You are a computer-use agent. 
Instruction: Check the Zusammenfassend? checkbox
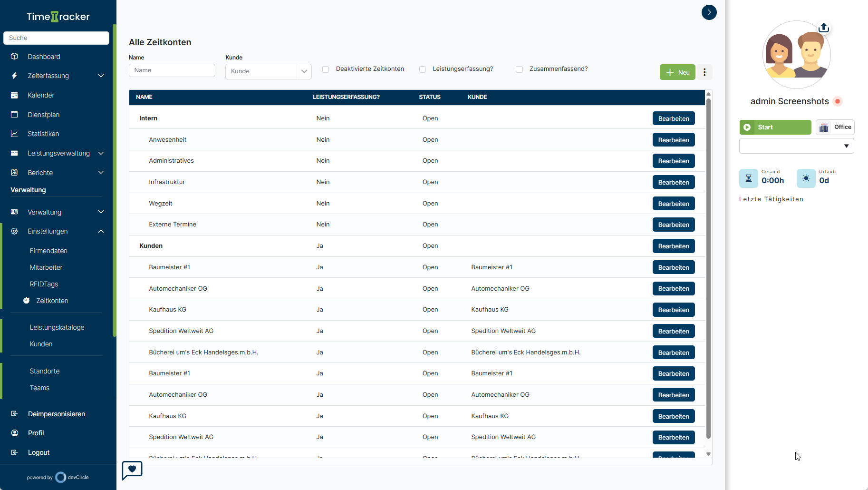[520, 69]
